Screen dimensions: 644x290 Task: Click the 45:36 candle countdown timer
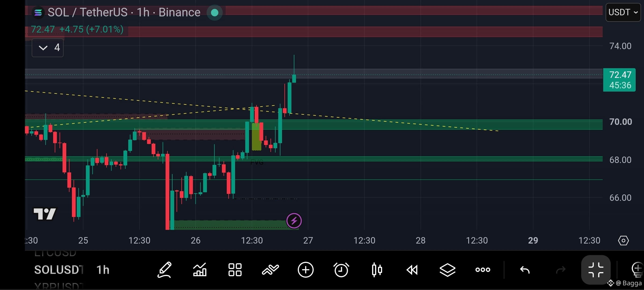click(620, 85)
